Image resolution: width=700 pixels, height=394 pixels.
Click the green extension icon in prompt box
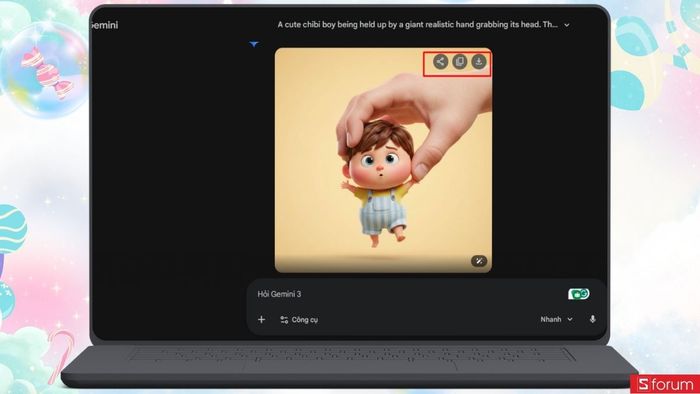(579, 294)
